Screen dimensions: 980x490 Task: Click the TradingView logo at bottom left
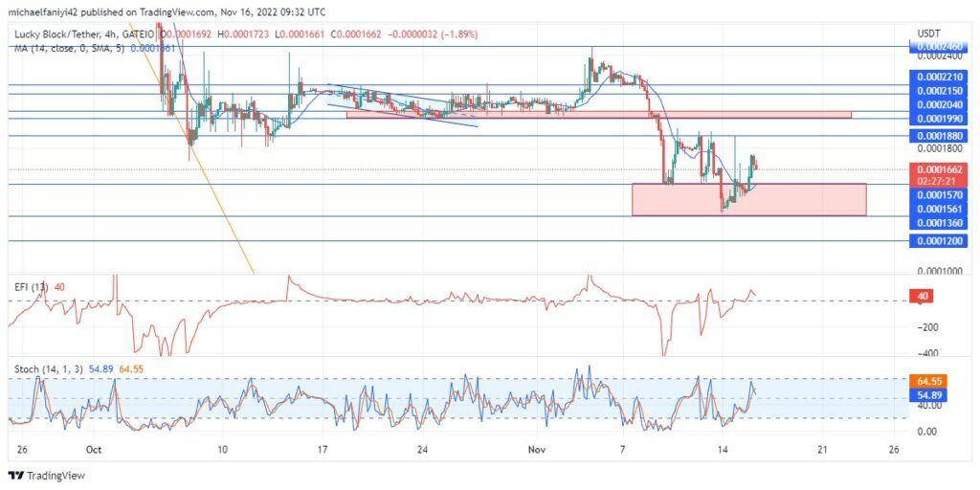point(46,476)
